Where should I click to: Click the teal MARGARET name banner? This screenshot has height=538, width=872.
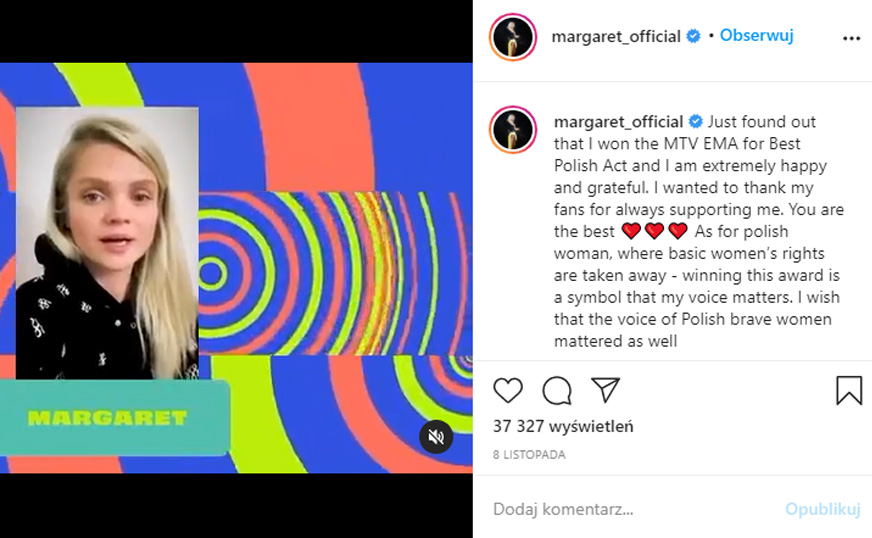tap(114, 418)
